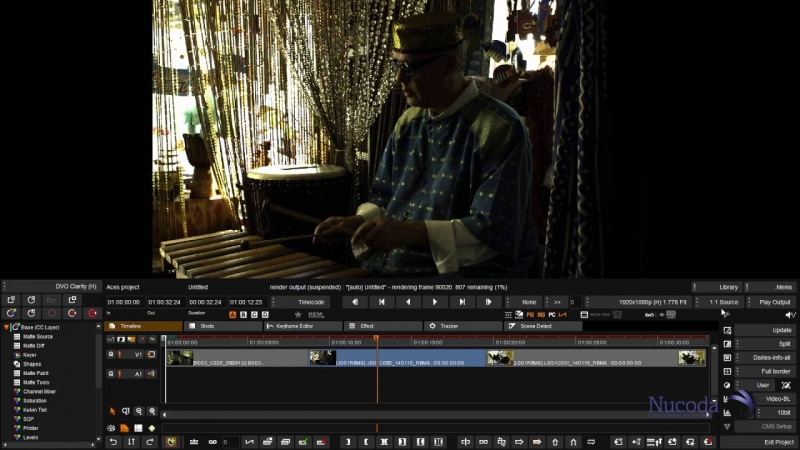The height and width of the screenshot is (450, 800).
Task: Open the 1:1 Source zoom dropdown
Action: pos(724,301)
